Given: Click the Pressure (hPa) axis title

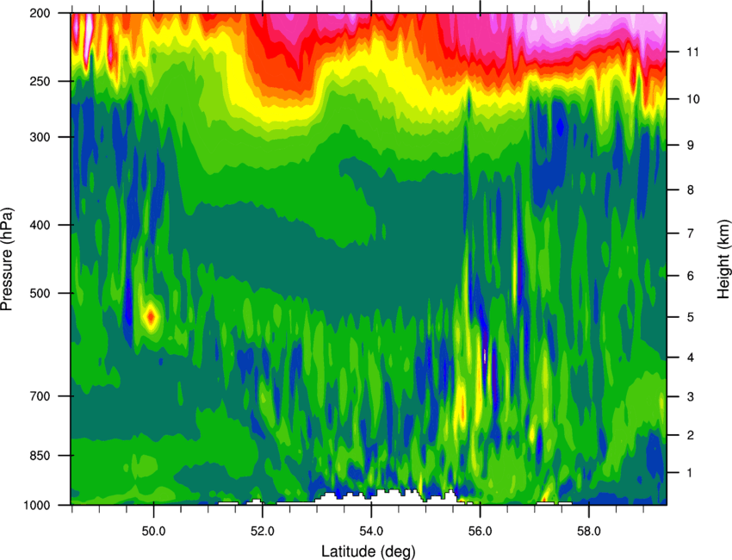Looking at the screenshot, I should coord(8,258).
